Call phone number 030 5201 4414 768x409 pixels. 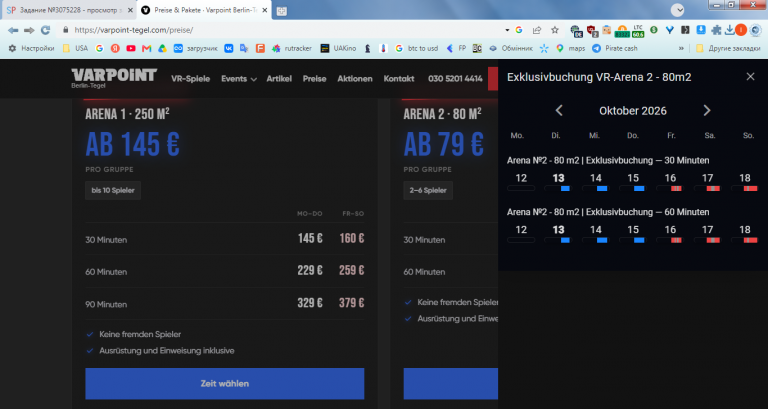point(455,79)
